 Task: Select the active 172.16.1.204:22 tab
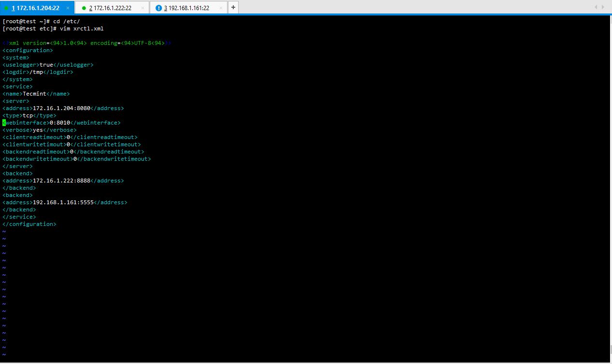pos(36,8)
